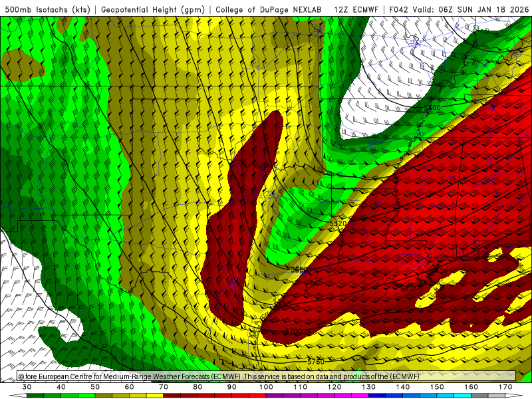Click the 150 value on the color scale
Screen dimensions: 532x399
pyautogui.click(x=437, y=387)
